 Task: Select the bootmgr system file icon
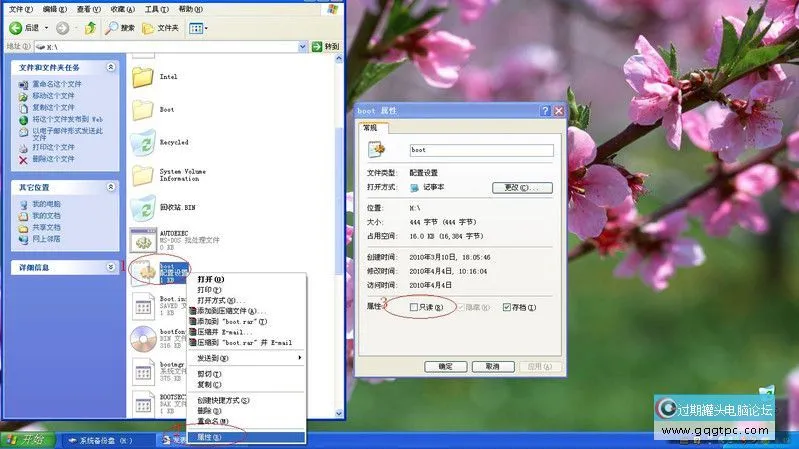pos(143,372)
